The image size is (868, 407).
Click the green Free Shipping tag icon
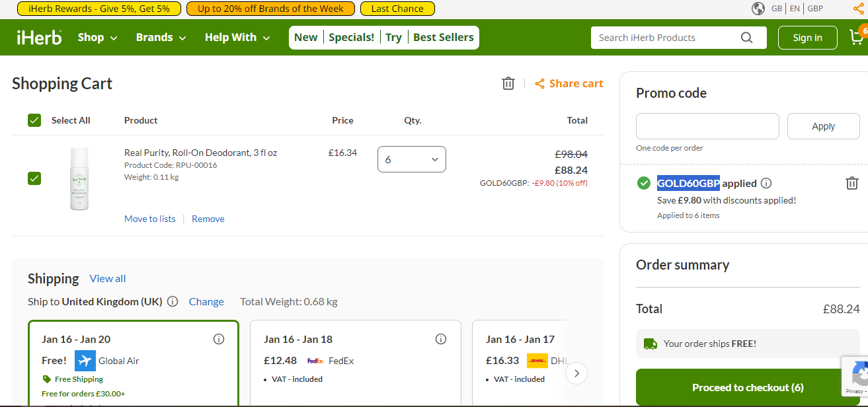(x=46, y=379)
